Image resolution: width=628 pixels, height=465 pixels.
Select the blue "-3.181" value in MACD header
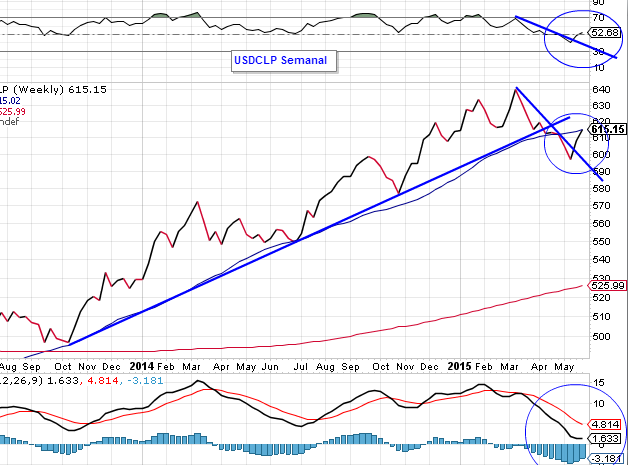click(145, 380)
